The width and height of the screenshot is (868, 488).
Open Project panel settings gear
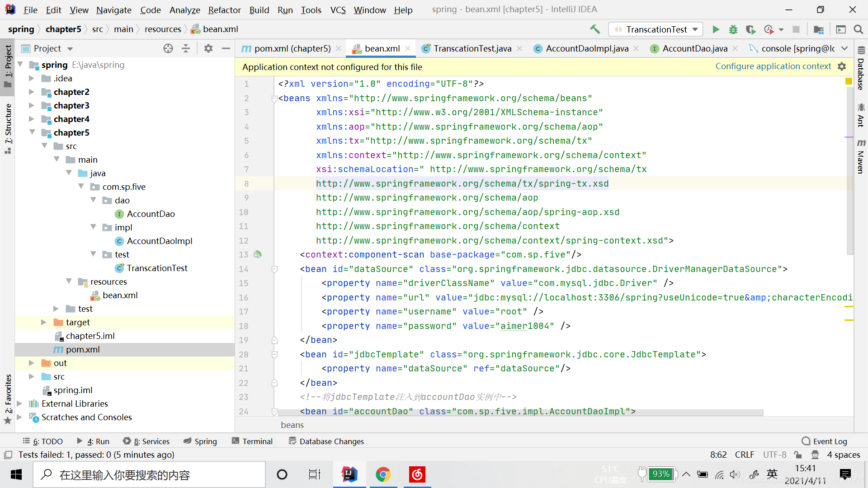208,48
